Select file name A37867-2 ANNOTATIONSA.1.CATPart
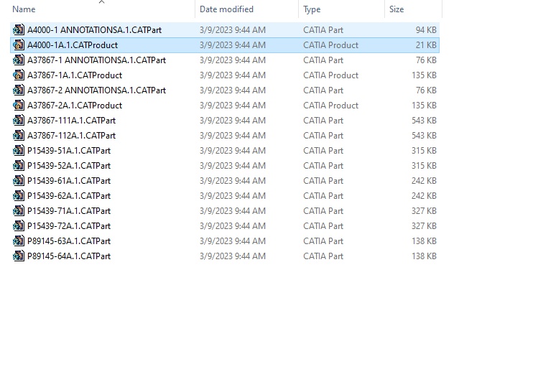This screenshot has width=538, height=392. click(x=96, y=90)
